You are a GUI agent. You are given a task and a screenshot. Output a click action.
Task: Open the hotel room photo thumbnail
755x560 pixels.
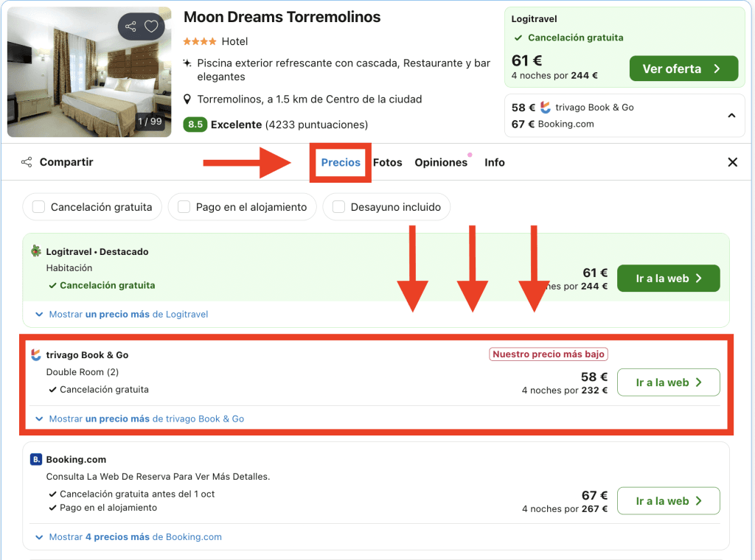[89, 72]
